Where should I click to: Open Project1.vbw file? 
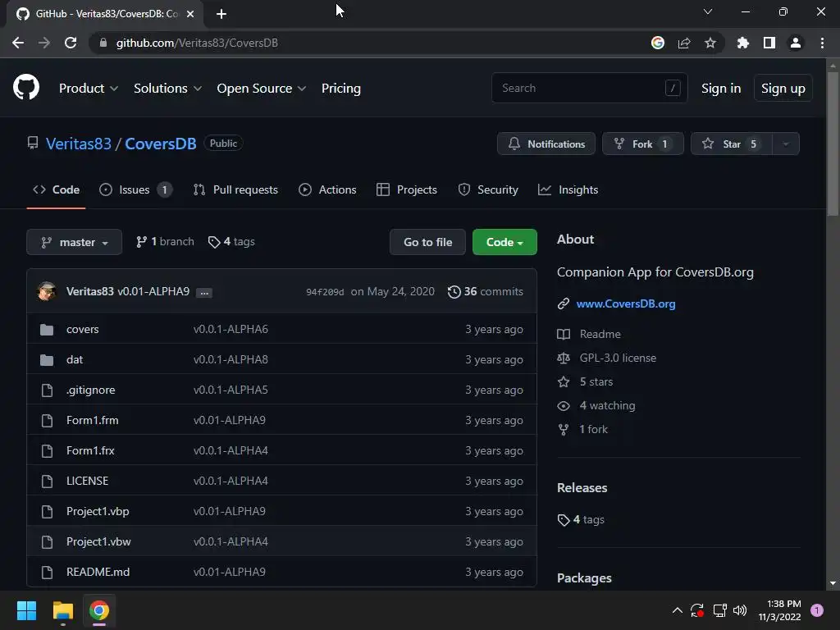98,541
